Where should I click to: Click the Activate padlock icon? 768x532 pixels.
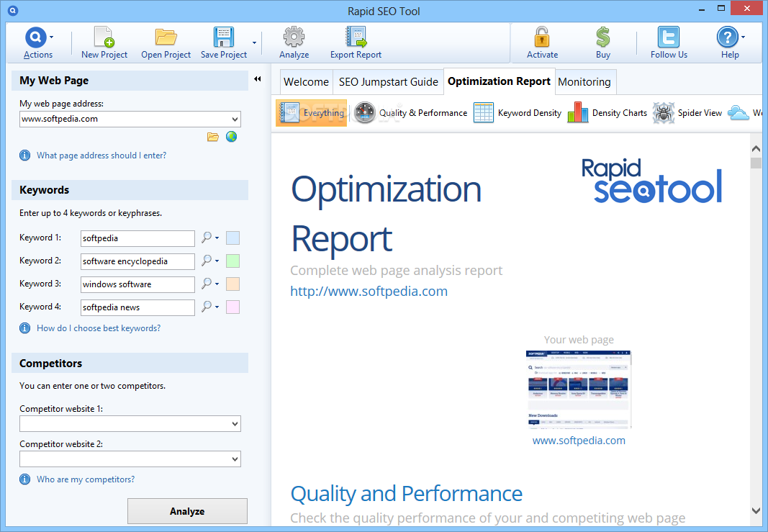tap(542, 37)
